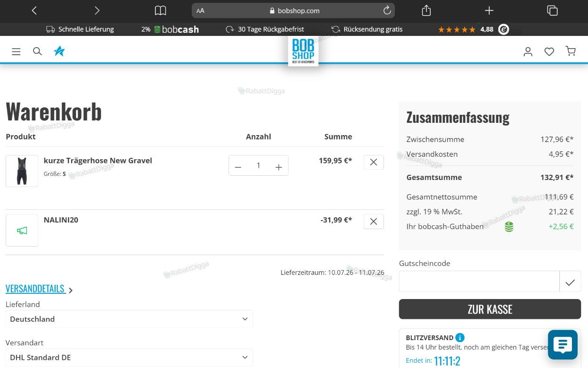588x368 pixels.
Task: Expand the VERSANDDETAILS section
Action: [39, 289]
